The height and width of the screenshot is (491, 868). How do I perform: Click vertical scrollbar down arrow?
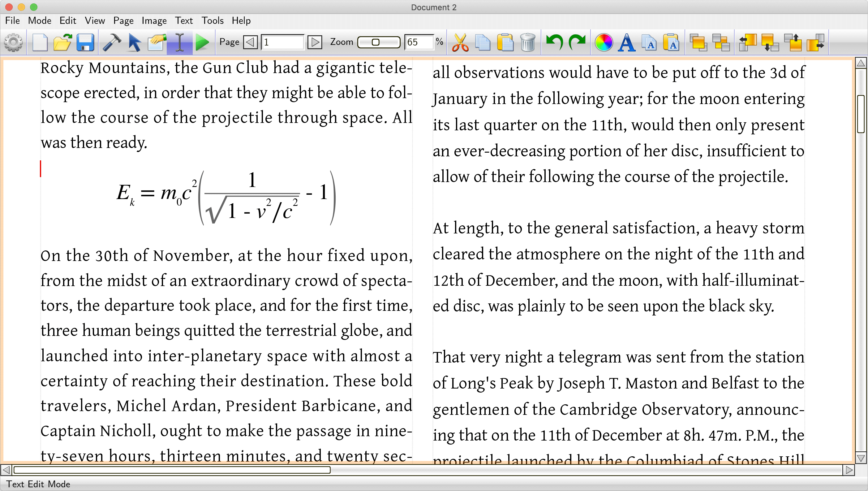pyautogui.click(x=861, y=458)
